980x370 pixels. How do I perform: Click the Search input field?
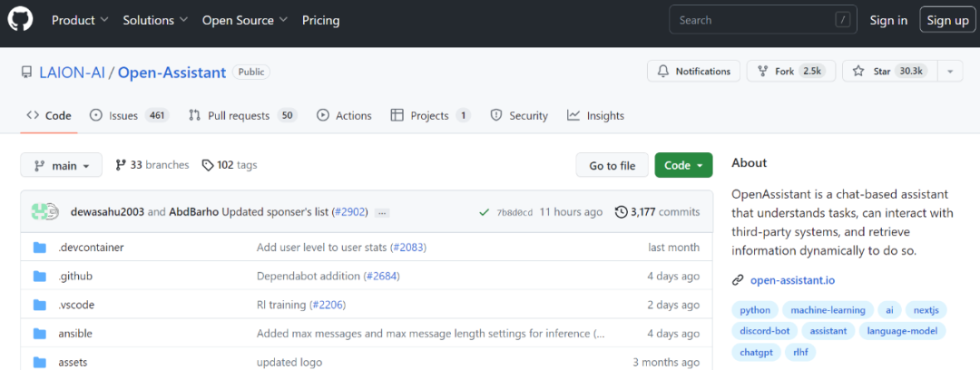coord(762,20)
